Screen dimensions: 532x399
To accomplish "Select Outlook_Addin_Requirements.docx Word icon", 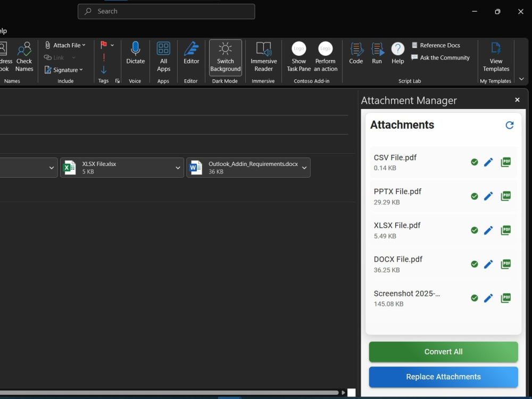I will click(x=196, y=168).
